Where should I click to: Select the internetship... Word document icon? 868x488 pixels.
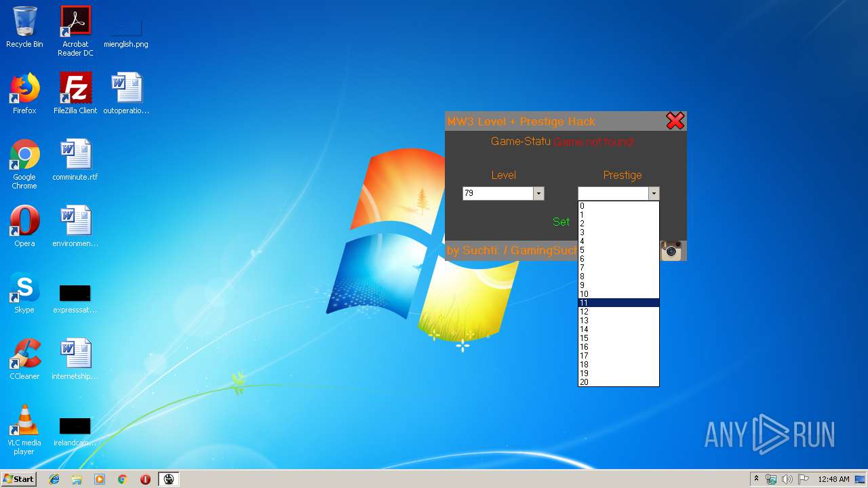click(x=75, y=359)
